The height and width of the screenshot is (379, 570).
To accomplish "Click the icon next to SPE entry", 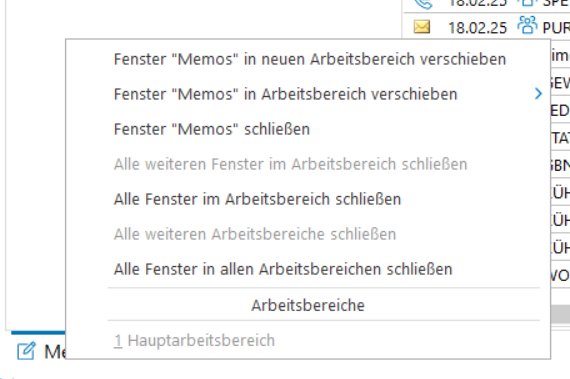I will (x=527, y=3).
